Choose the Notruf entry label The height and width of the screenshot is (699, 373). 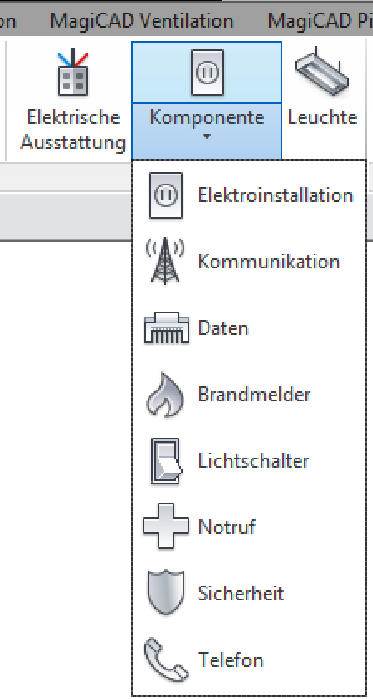click(227, 527)
